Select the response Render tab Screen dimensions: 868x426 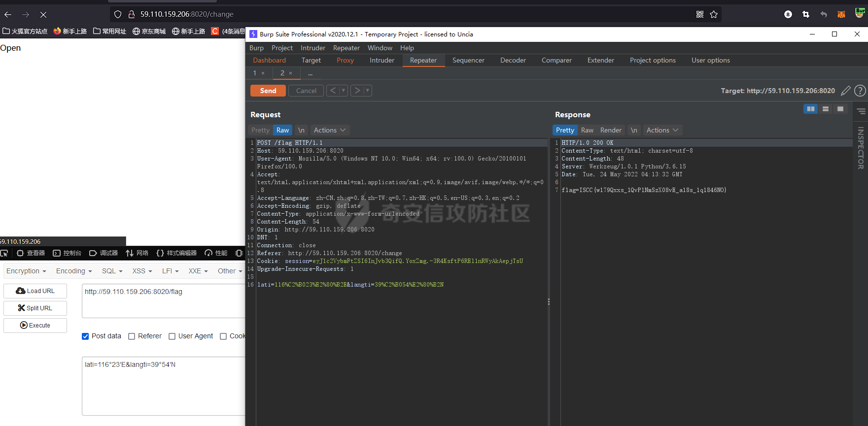[611, 130]
